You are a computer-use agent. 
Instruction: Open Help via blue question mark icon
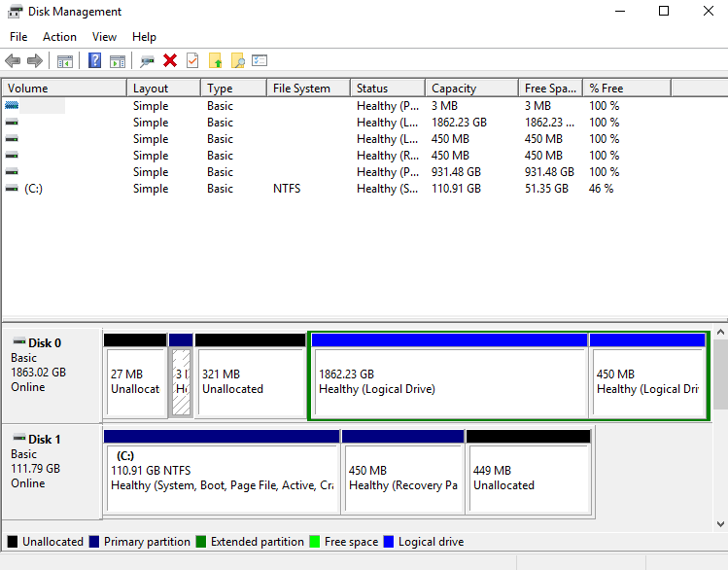[94, 61]
